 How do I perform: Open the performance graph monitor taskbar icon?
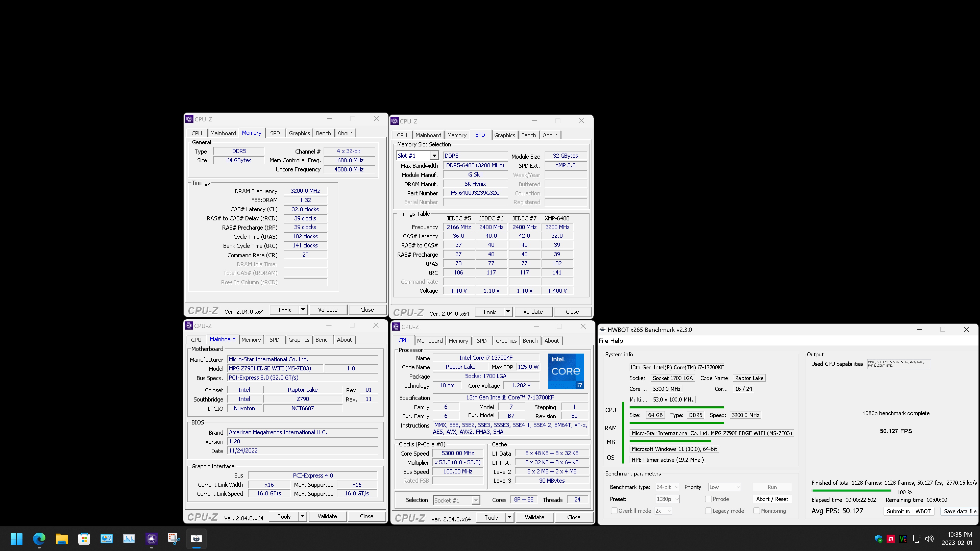[x=129, y=539]
